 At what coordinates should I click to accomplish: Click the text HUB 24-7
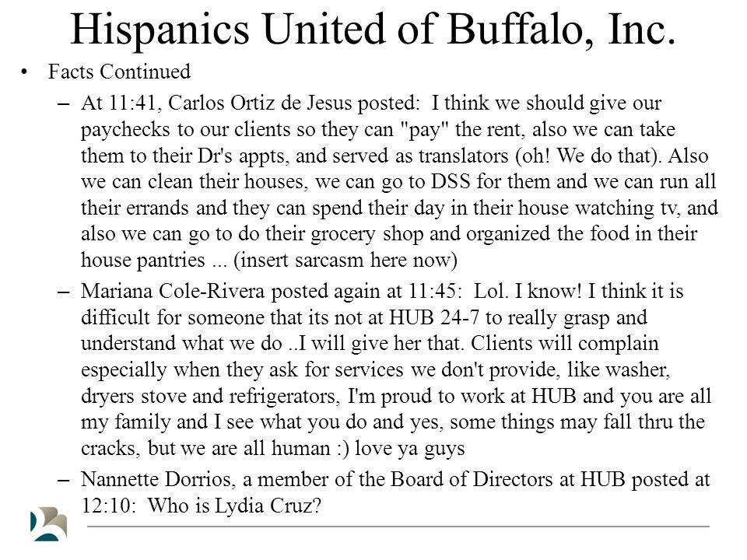[434, 317]
